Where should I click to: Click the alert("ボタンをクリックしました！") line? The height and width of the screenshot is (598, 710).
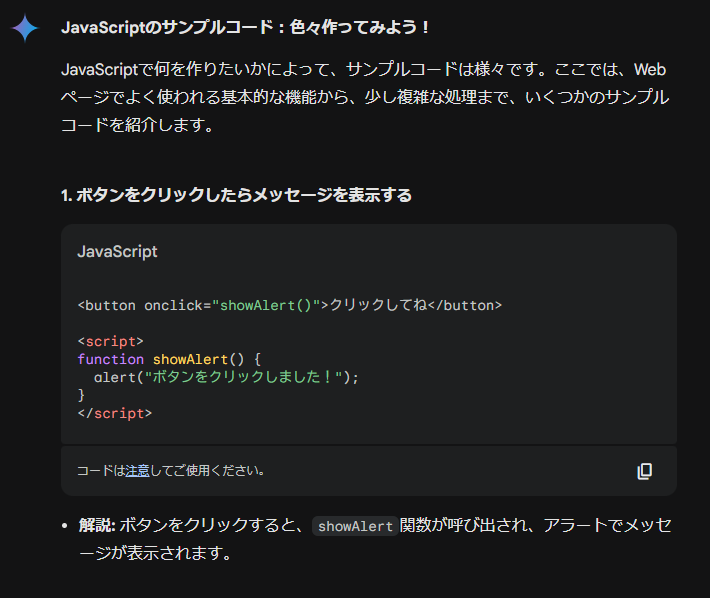coord(226,377)
